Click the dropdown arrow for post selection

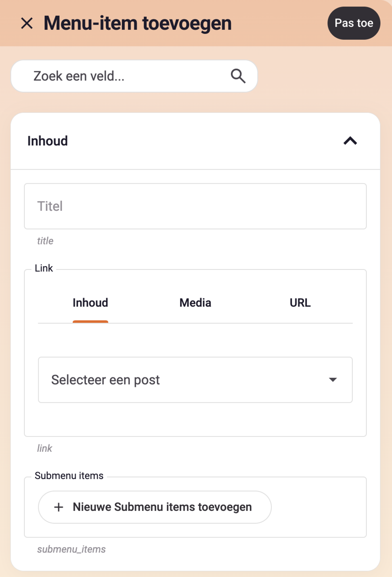click(x=333, y=379)
